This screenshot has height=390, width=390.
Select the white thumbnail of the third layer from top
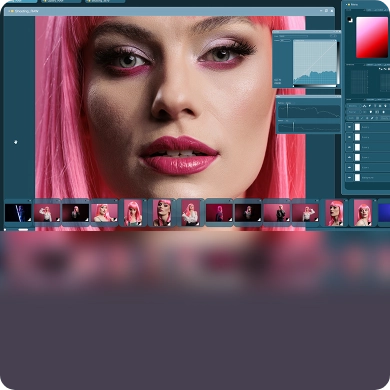tap(357, 147)
